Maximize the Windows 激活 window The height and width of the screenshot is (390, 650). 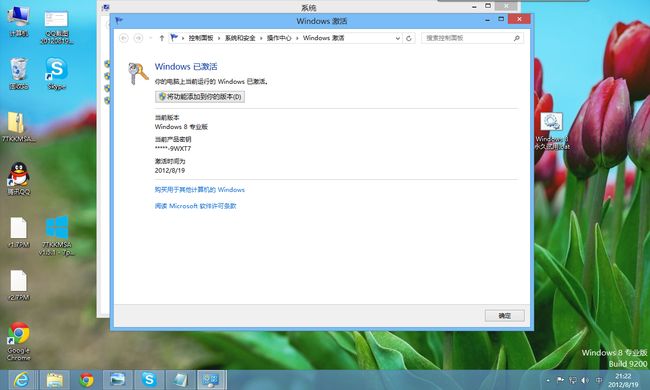click(501, 19)
